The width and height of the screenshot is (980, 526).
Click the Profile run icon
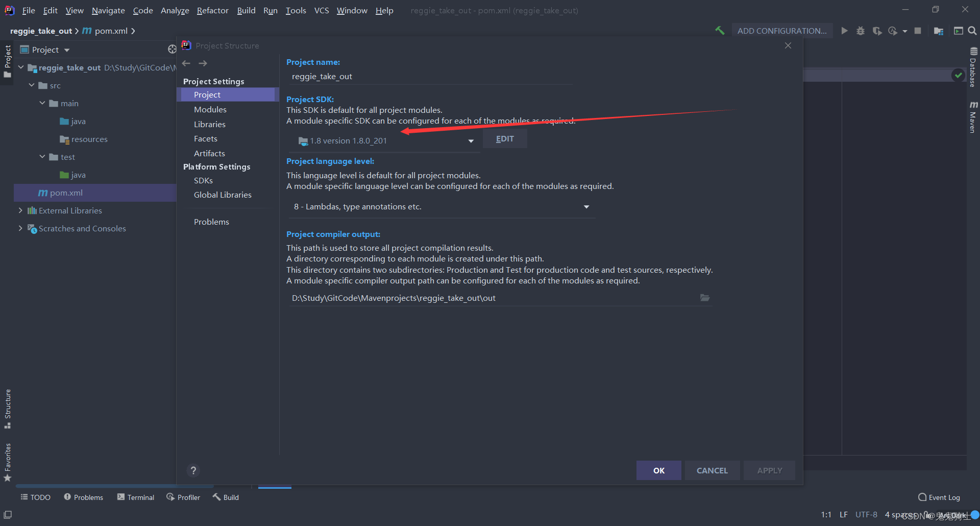point(893,31)
